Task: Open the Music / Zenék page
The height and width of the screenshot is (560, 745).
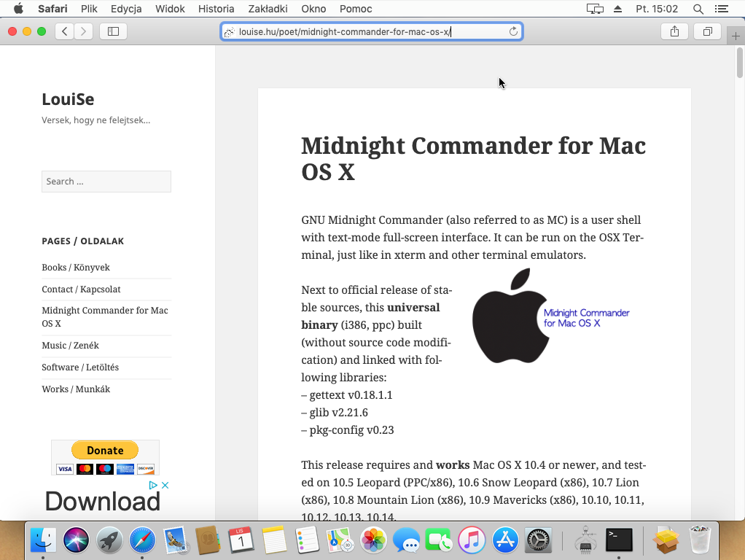Action: [70, 345]
